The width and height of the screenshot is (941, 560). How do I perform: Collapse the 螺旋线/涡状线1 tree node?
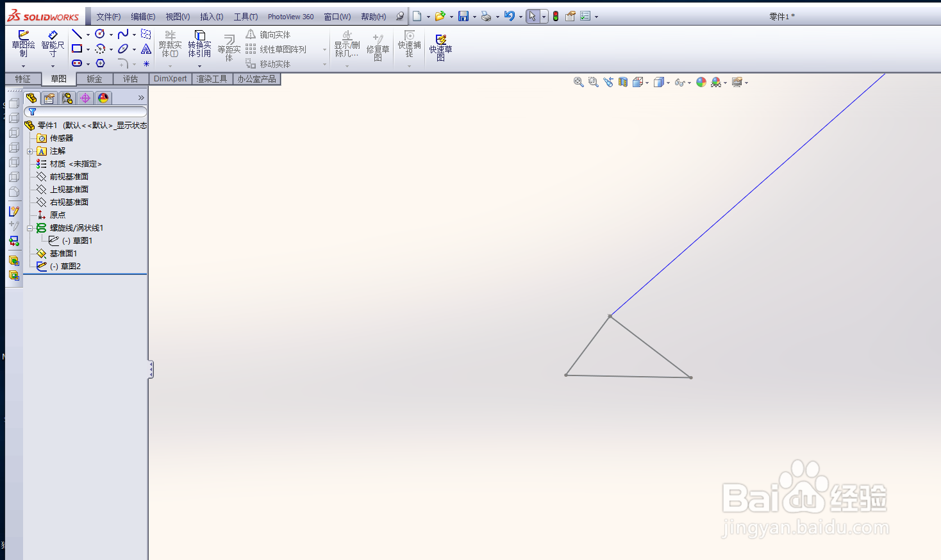[30, 228]
